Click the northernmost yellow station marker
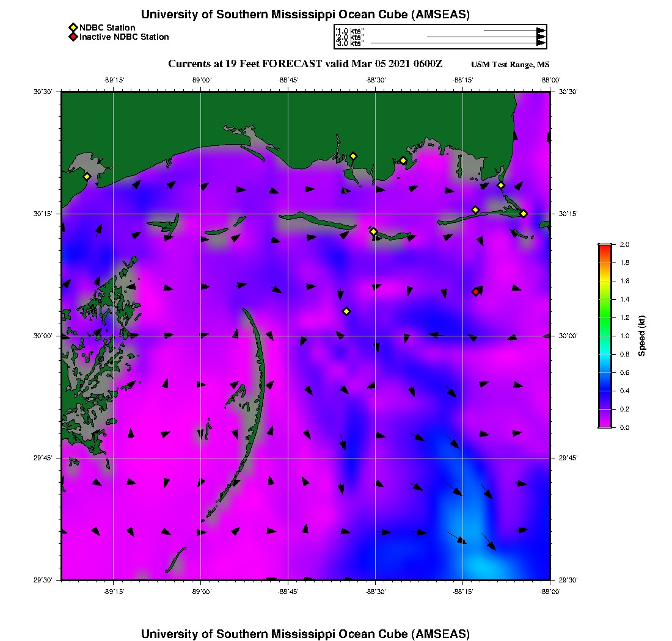The image size is (672, 641). coord(353,156)
